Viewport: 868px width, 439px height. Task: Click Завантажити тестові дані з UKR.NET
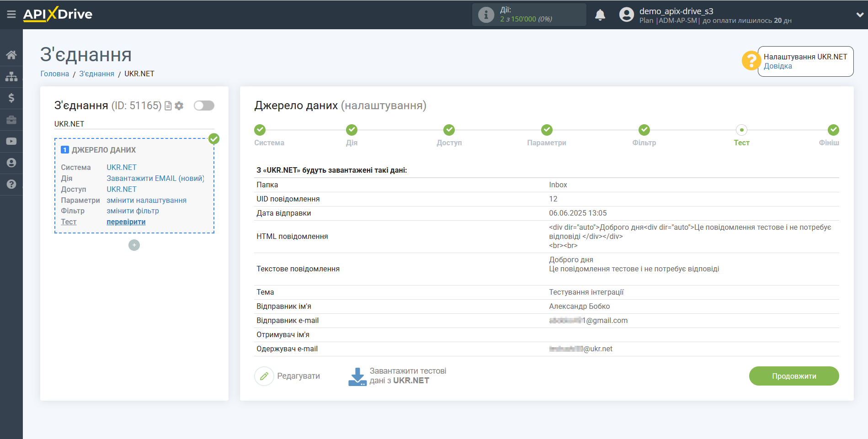tap(408, 376)
